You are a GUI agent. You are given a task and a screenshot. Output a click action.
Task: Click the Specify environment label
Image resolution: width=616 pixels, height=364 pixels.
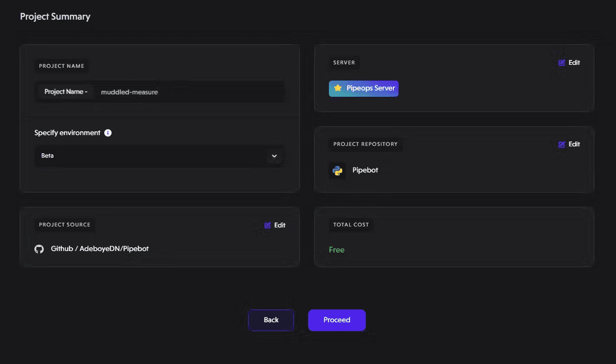67,133
